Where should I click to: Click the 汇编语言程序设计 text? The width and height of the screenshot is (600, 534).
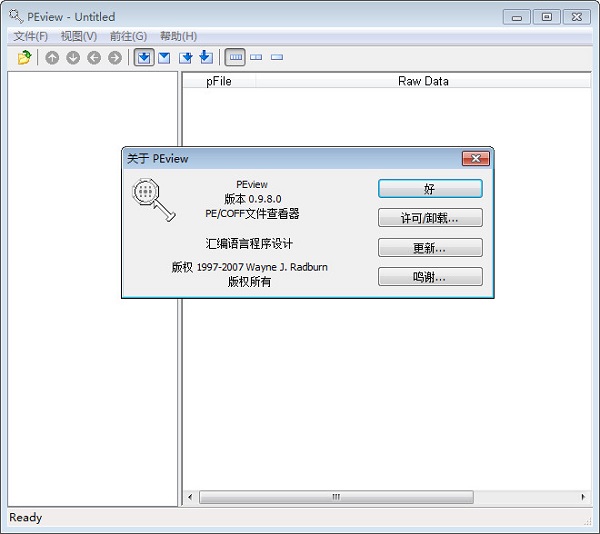[249, 243]
